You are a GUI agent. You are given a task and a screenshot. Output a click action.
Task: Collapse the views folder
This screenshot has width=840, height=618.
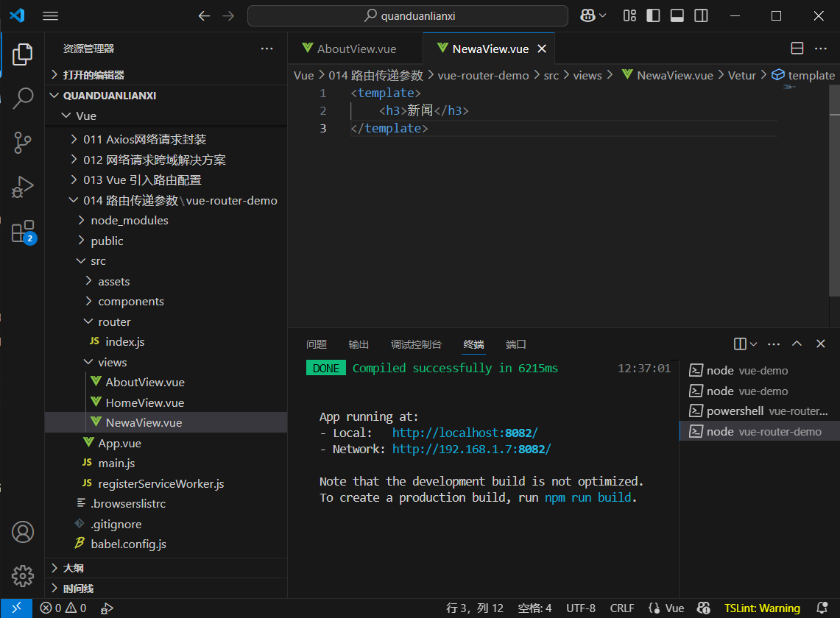point(166,362)
